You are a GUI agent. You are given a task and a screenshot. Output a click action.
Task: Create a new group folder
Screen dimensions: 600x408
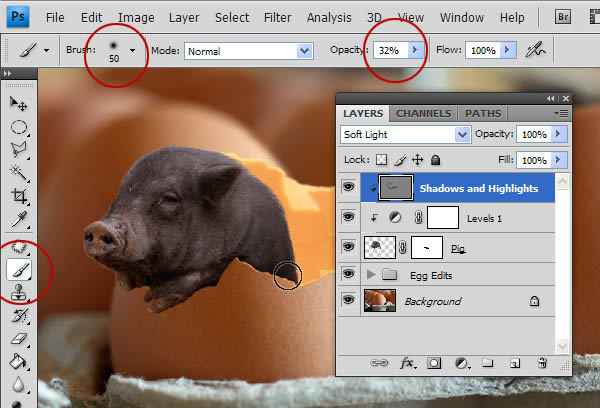[x=488, y=362]
